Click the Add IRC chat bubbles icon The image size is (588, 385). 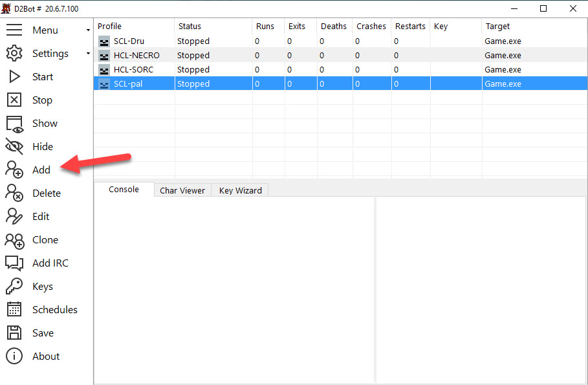coord(14,263)
